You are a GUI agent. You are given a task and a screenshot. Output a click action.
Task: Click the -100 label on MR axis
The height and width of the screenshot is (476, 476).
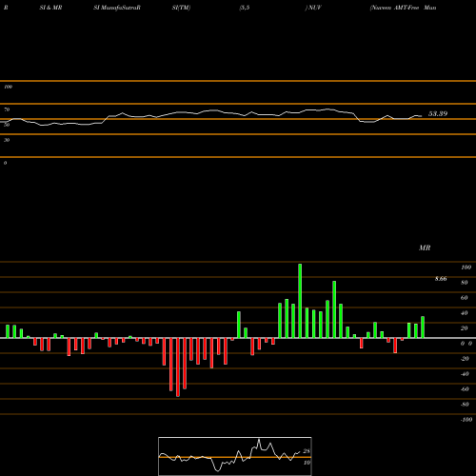coord(466,420)
